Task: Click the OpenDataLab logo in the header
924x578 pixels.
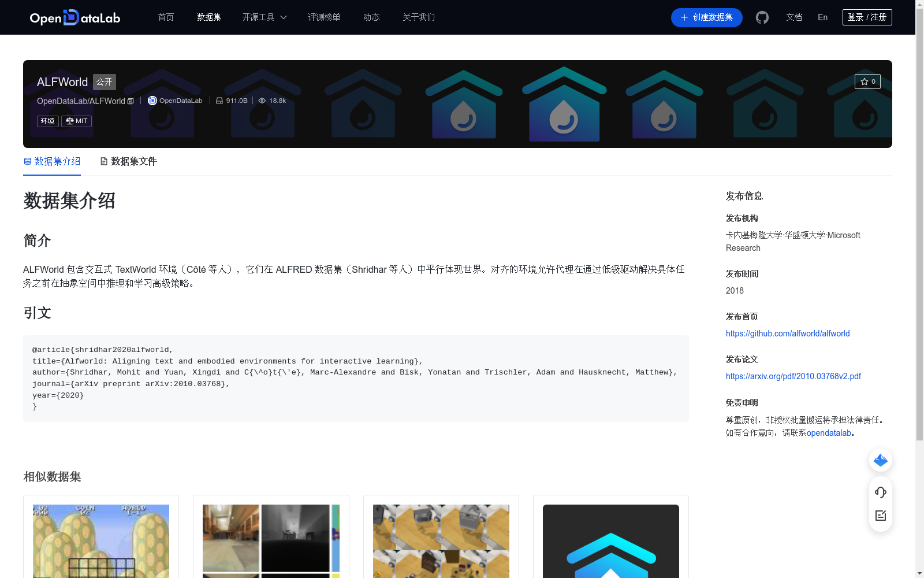Action: point(74,17)
